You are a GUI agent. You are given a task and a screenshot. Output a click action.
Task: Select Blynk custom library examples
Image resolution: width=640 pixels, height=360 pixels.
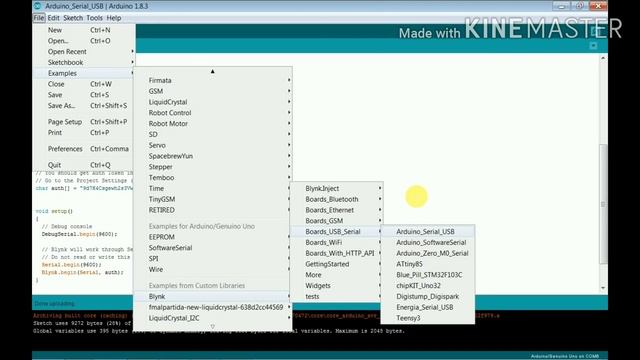pyautogui.click(x=213, y=297)
